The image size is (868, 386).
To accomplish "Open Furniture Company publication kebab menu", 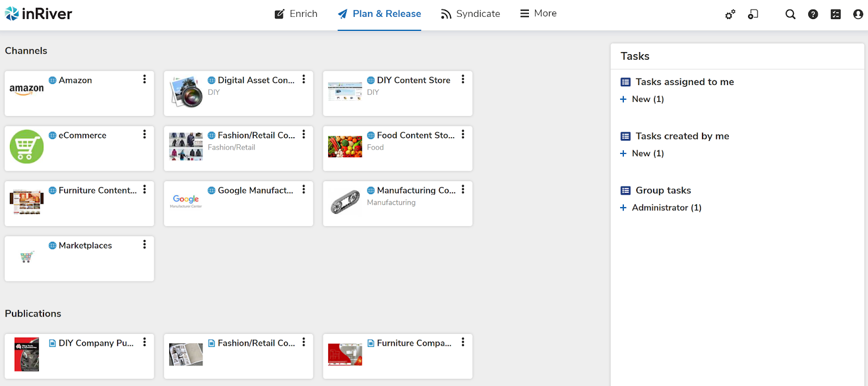I will click(x=463, y=342).
